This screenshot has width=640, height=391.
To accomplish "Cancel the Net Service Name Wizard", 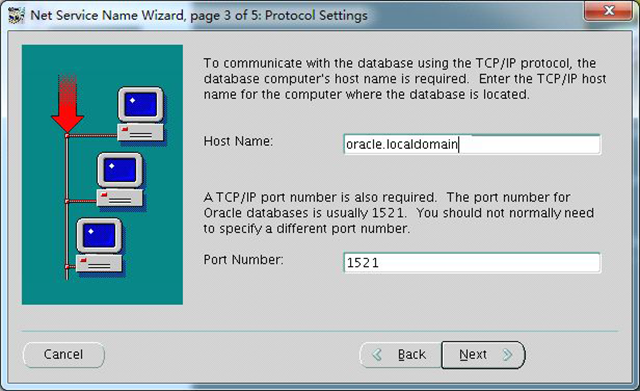I will [x=64, y=355].
